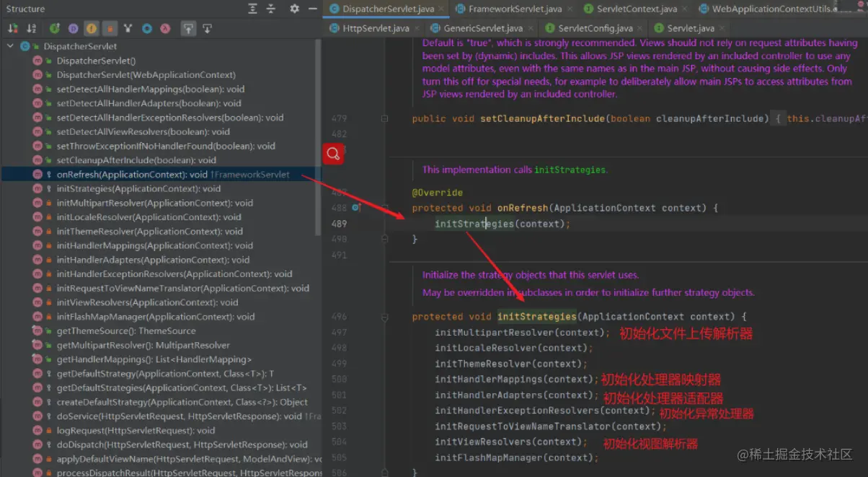Click Expand All in Structure header
Image resolution: width=868 pixels, height=477 pixels.
252,9
